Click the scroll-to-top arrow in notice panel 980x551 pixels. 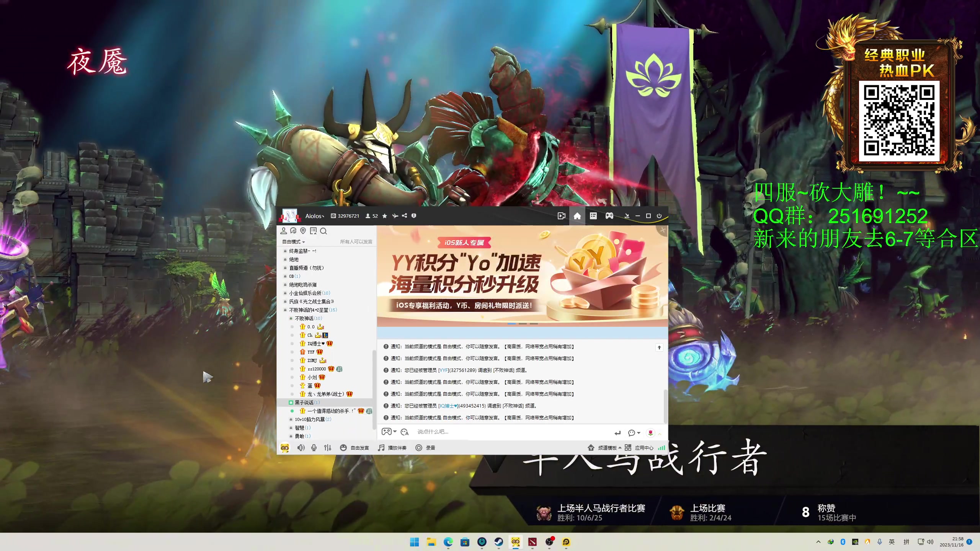click(659, 347)
